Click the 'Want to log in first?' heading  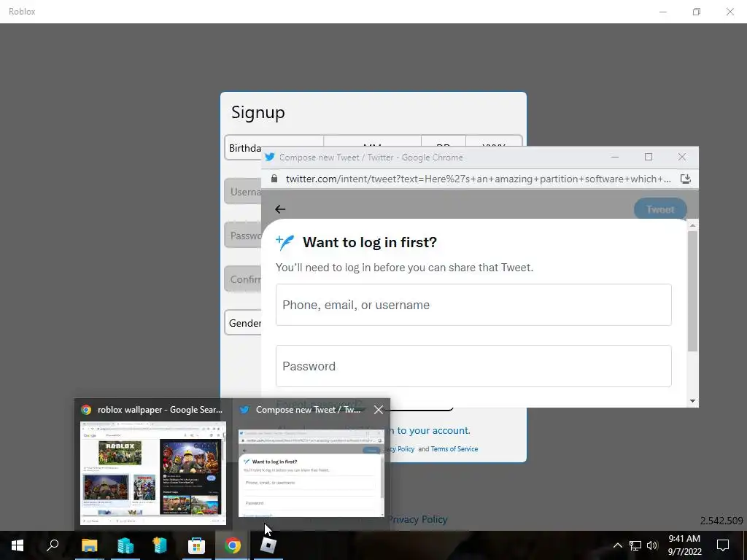coord(370,242)
